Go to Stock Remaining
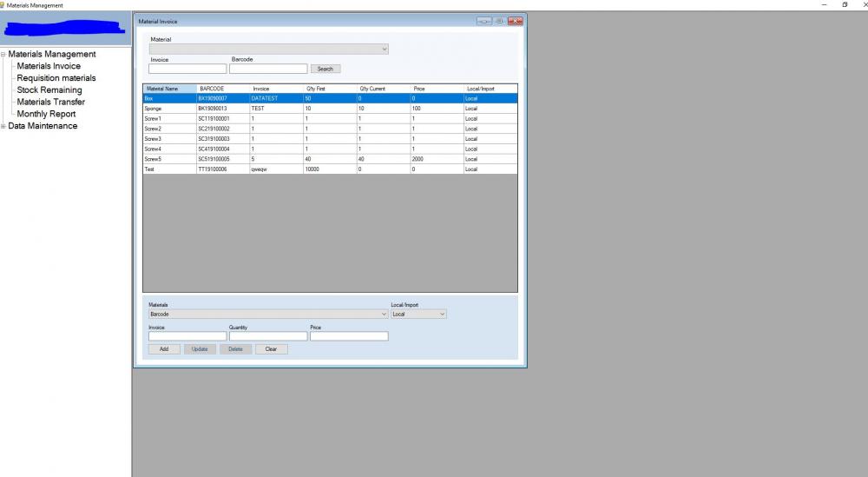This screenshot has width=868, height=477. click(49, 90)
